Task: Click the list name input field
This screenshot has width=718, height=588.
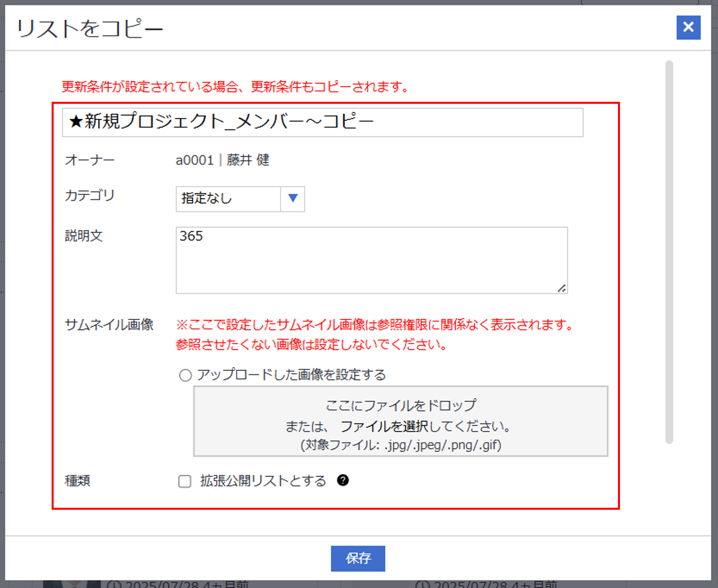Action: [x=322, y=122]
